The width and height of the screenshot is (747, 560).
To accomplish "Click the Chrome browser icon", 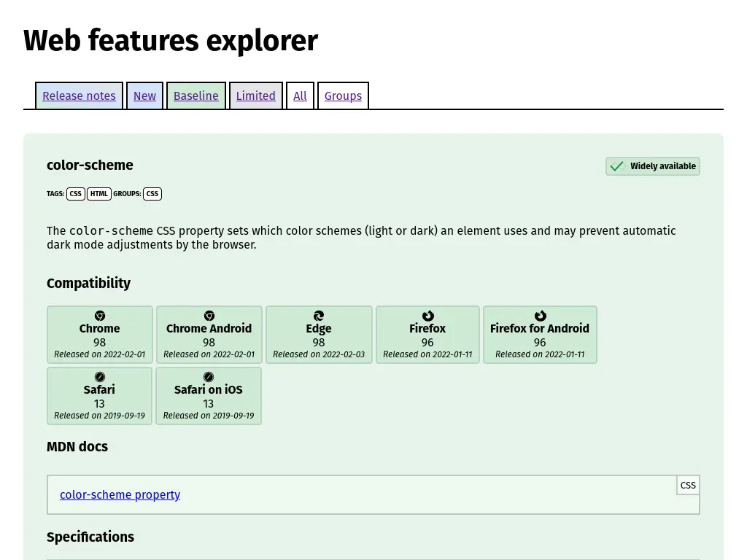I will coord(100,316).
